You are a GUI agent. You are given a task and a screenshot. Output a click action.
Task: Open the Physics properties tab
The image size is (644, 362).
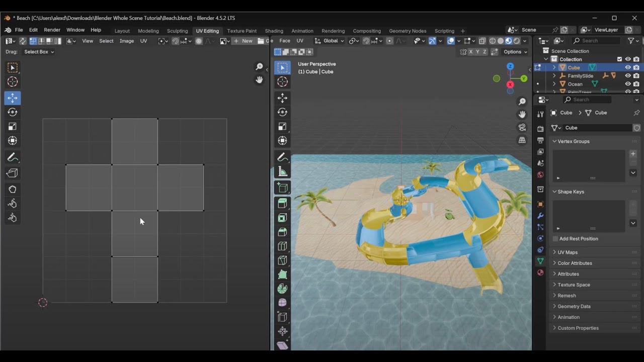(540, 238)
